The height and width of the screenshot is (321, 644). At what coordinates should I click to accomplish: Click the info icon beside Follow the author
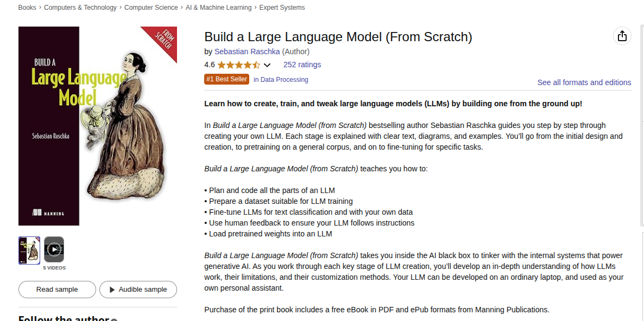tap(114, 319)
